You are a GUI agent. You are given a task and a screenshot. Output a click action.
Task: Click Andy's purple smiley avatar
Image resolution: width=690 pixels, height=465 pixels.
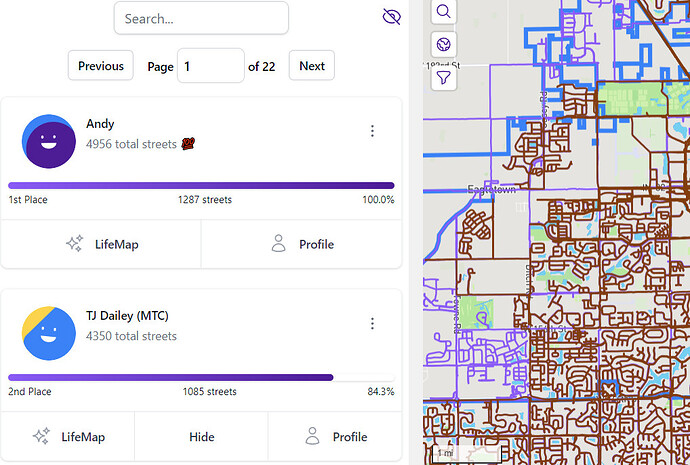49,141
